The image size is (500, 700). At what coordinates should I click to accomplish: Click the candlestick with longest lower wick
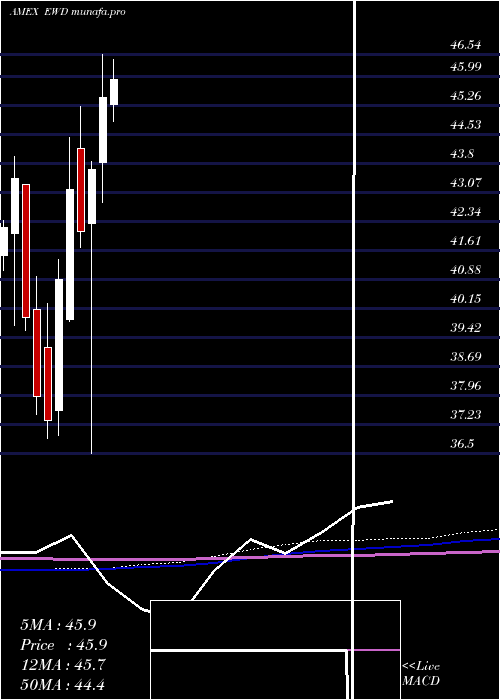[92, 308]
